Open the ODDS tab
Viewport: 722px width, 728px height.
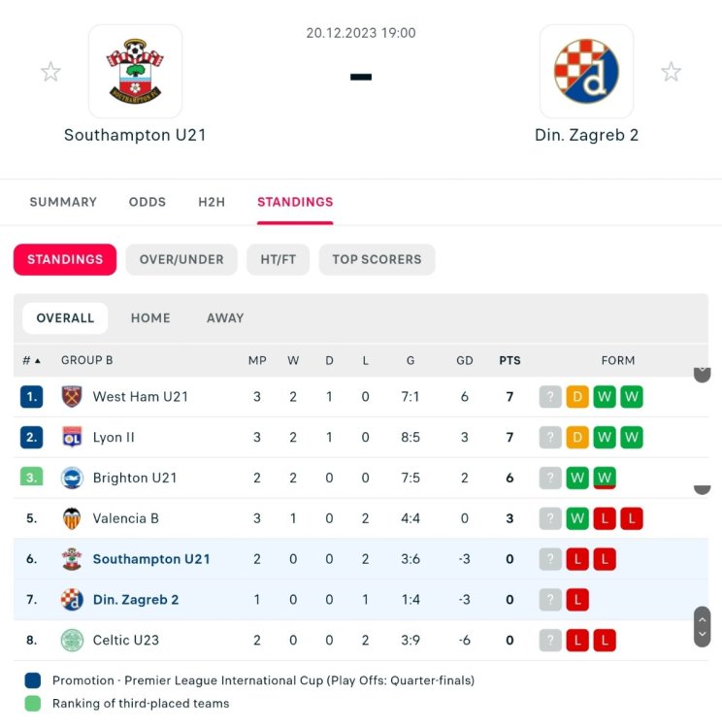coord(148,202)
